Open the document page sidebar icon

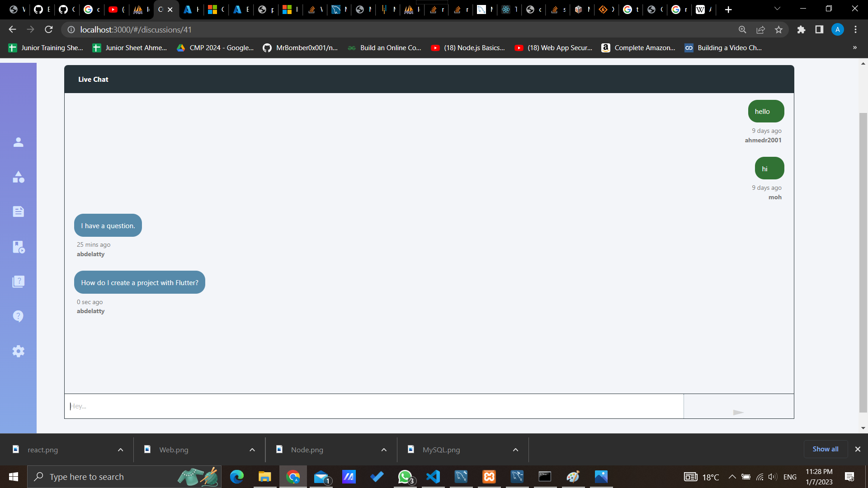pos(18,211)
